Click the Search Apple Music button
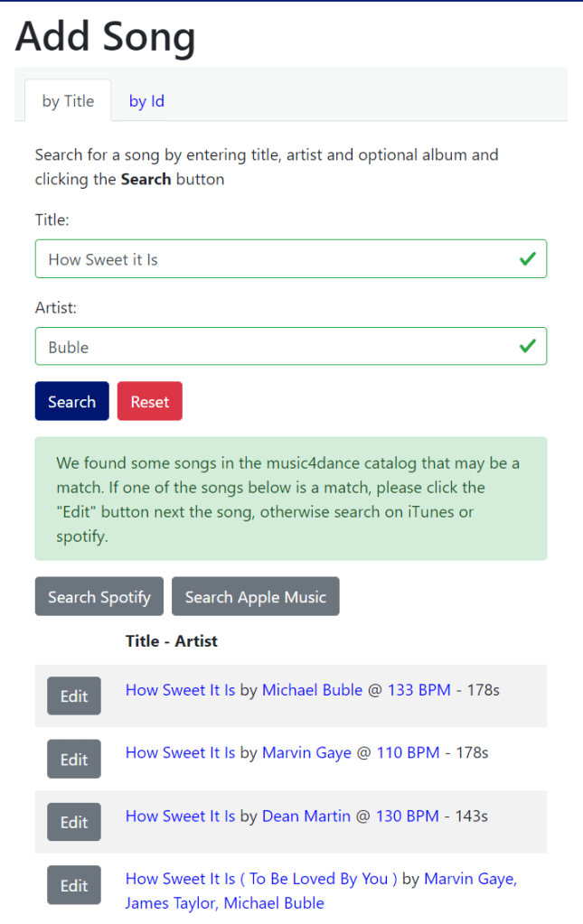This screenshot has width=583, height=924. [255, 597]
